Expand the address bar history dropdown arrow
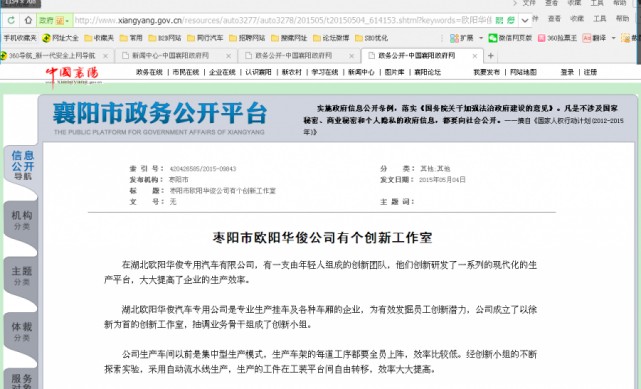 [525, 20]
